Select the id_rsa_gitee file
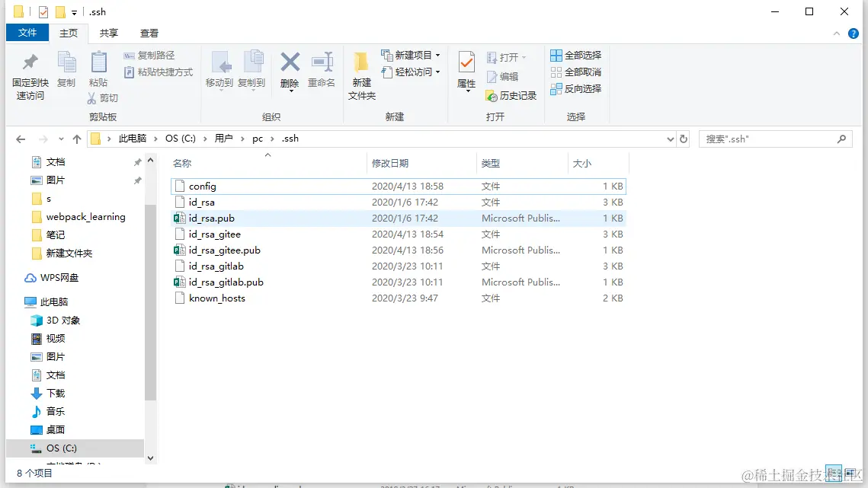The width and height of the screenshot is (868, 488). coord(399,234)
